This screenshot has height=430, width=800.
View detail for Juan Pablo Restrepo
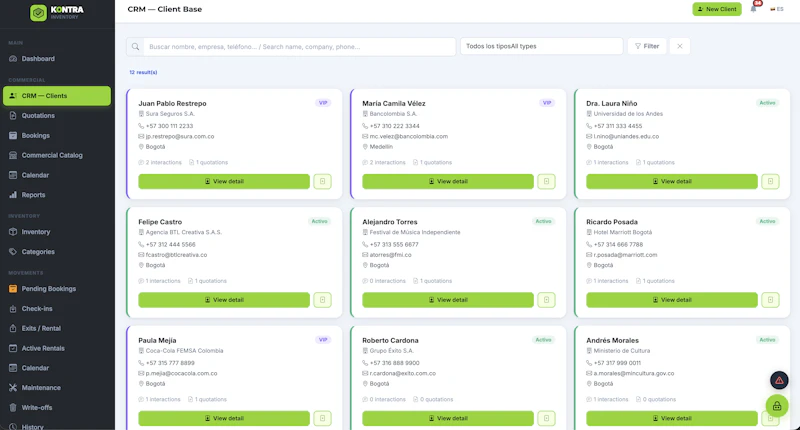pos(224,182)
